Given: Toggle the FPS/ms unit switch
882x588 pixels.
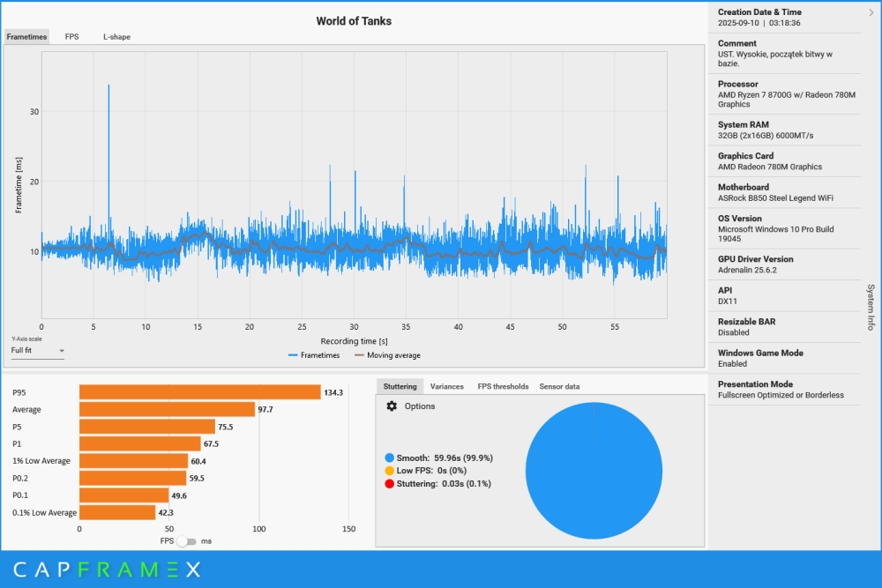Looking at the screenshot, I should 187,541.
